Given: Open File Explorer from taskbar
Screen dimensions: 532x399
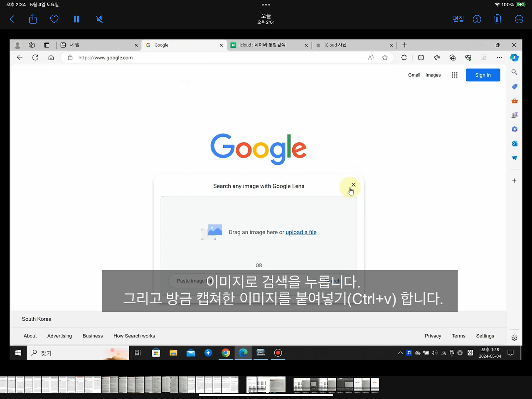Looking at the screenshot, I should (x=173, y=353).
